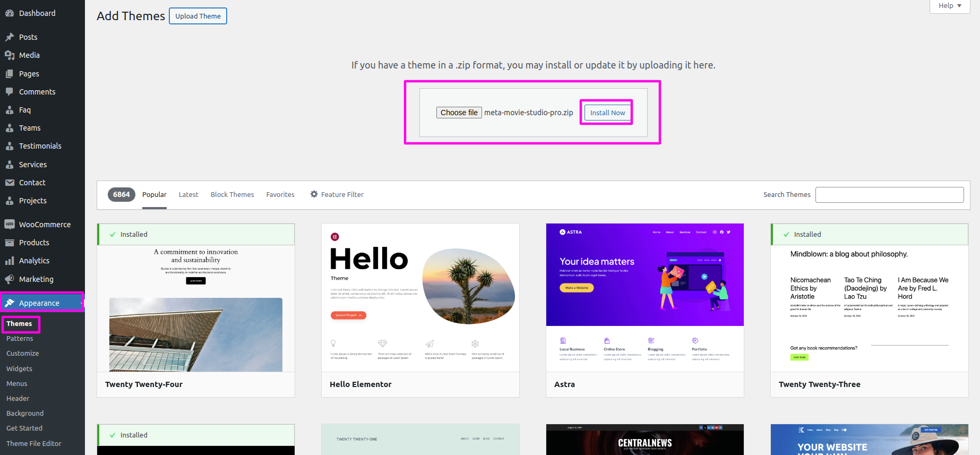Click the Products archive icon
This screenshot has width=980, height=455.
(x=10, y=243)
